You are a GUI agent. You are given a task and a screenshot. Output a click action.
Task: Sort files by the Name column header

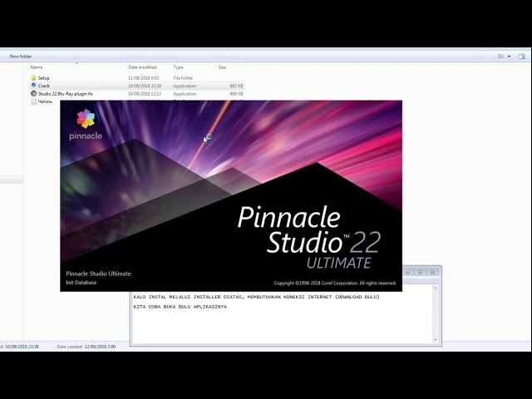tap(37, 67)
